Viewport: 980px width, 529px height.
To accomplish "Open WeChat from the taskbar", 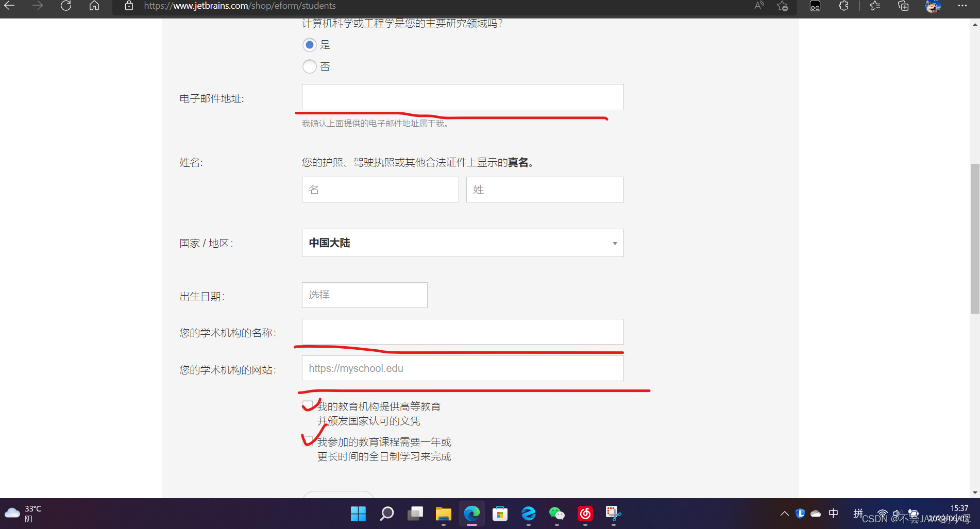I will point(556,514).
